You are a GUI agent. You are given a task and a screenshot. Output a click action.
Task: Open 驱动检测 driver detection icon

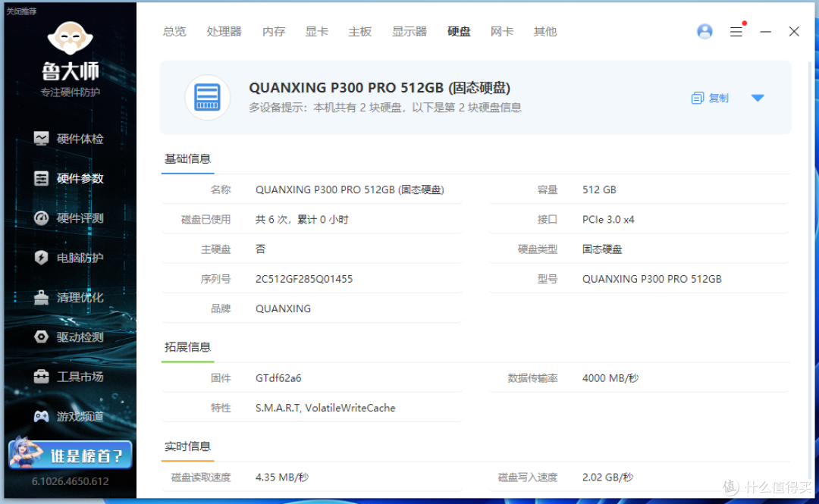coord(41,337)
